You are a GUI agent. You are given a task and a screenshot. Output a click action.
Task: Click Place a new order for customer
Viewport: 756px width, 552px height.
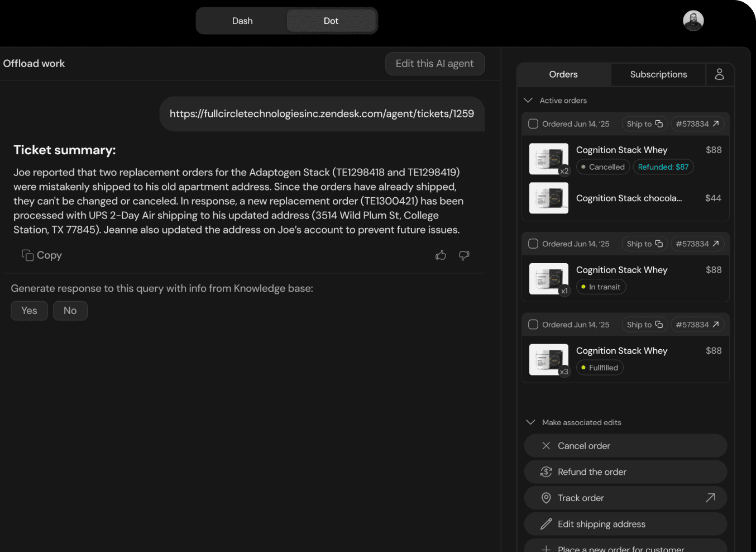625,546
